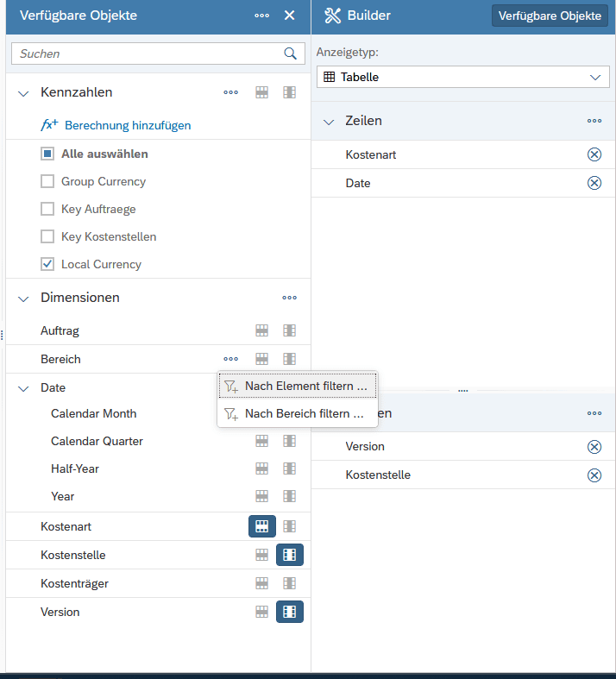Click the columns icon for Kostenstelle
This screenshot has height=679, width=616.
pyautogui.click(x=290, y=555)
